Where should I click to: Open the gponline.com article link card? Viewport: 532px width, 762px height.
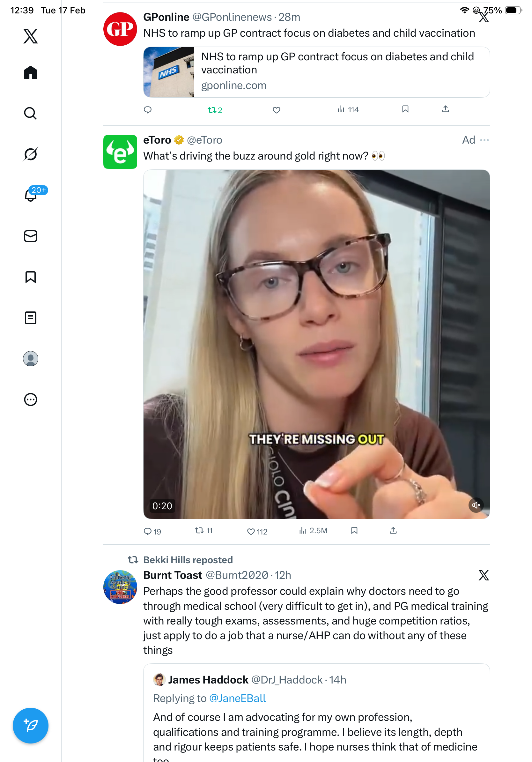[316, 72]
